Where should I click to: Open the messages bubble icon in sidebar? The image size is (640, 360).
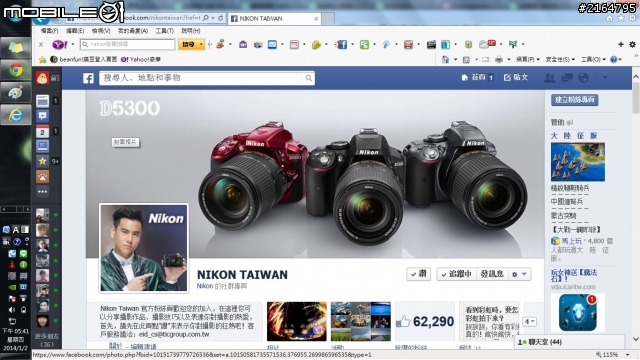pyautogui.click(x=42, y=116)
